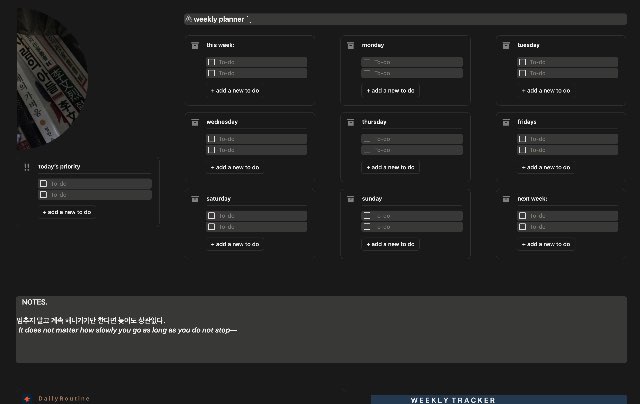Click the NOTES. heading
Image resolution: width=640 pixels, height=404 pixels.
pyautogui.click(x=34, y=302)
